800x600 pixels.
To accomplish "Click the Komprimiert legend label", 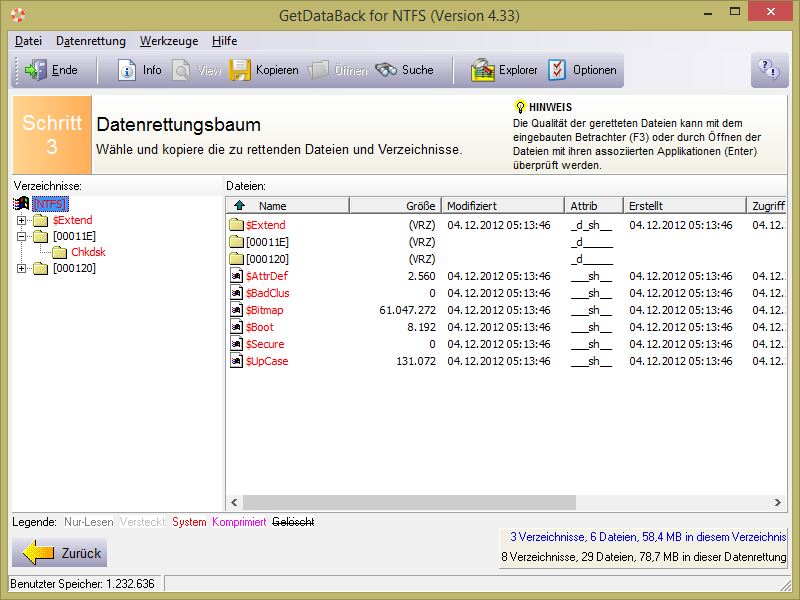I will pyautogui.click(x=239, y=522).
